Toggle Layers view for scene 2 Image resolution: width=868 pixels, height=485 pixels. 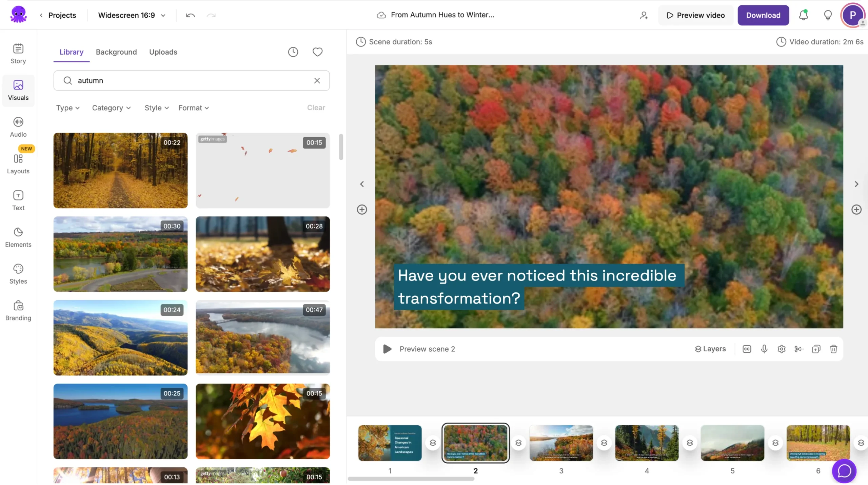710,349
